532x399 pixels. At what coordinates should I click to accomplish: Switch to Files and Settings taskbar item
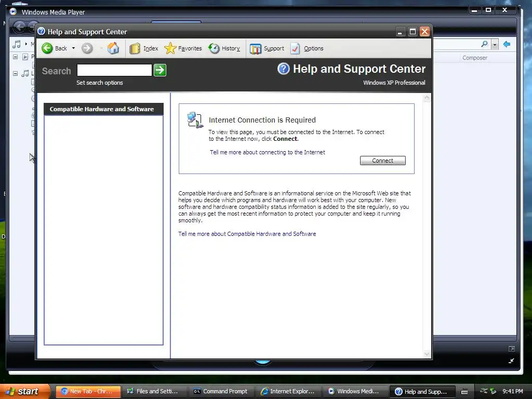(153, 391)
